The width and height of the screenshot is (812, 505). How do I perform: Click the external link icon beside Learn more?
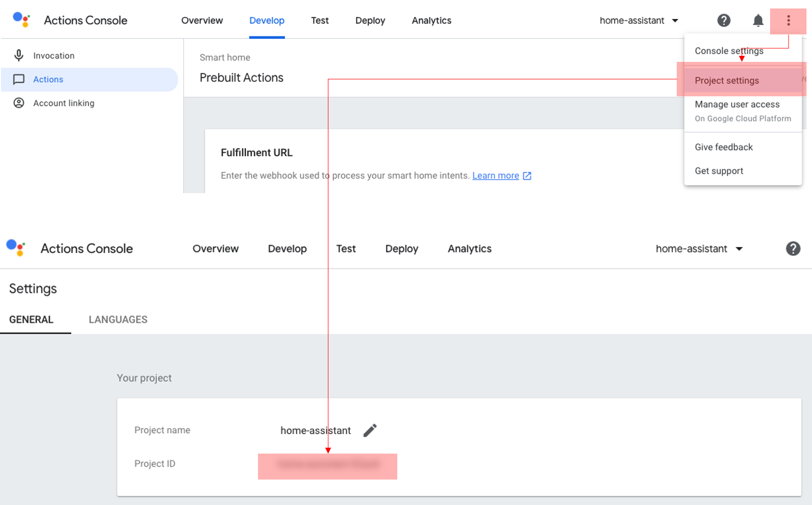click(x=527, y=176)
